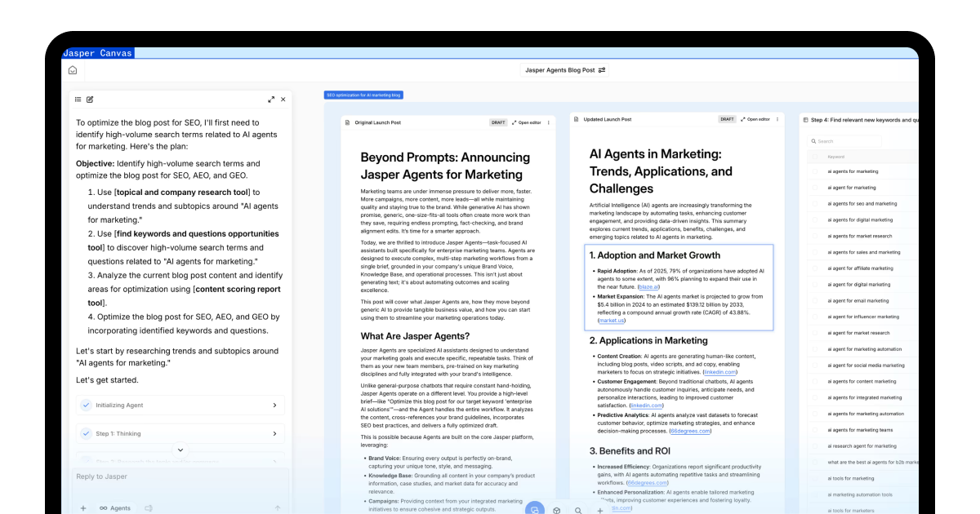The width and height of the screenshot is (980, 514).
Task: Click the checkmark circle of Step 1: Thinking
Action: tap(86, 434)
